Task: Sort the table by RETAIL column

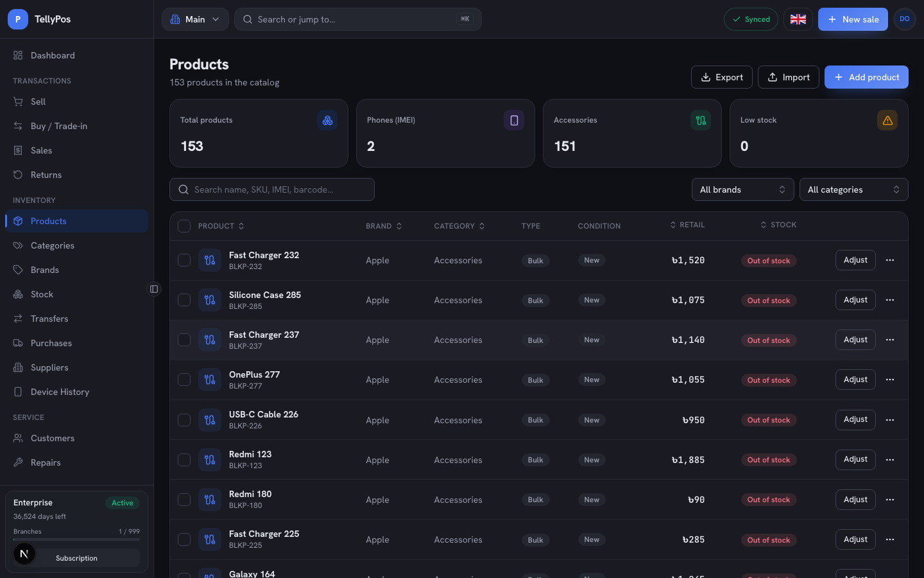Action: (x=687, y=225)
